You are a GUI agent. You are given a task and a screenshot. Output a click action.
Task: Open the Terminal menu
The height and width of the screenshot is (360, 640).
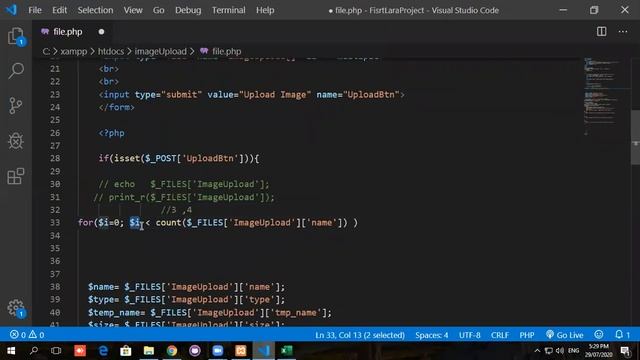tap(228, 10)
